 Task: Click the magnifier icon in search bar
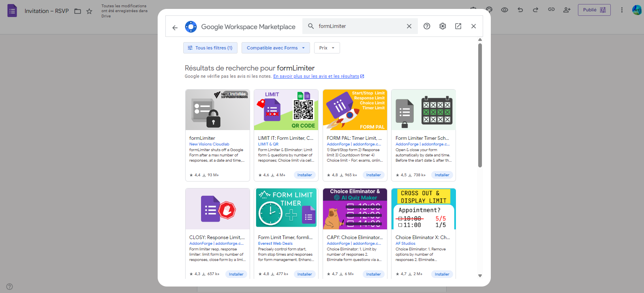click(311, 26)
